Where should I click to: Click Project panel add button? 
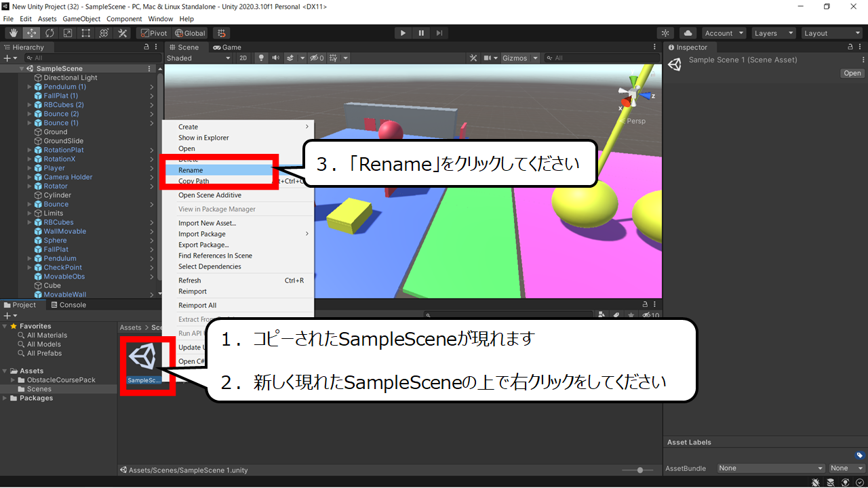click(x=10, y=316)
